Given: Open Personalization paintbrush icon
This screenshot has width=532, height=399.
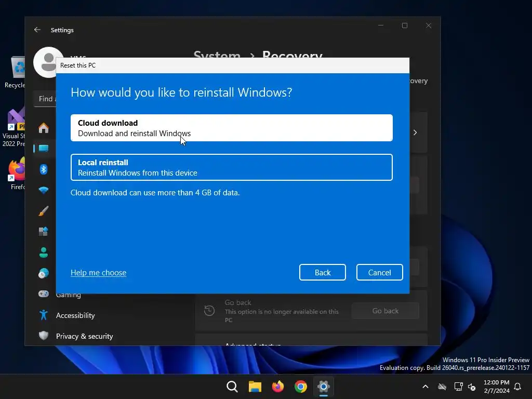Looking at the screenshot, I should 44,211.
